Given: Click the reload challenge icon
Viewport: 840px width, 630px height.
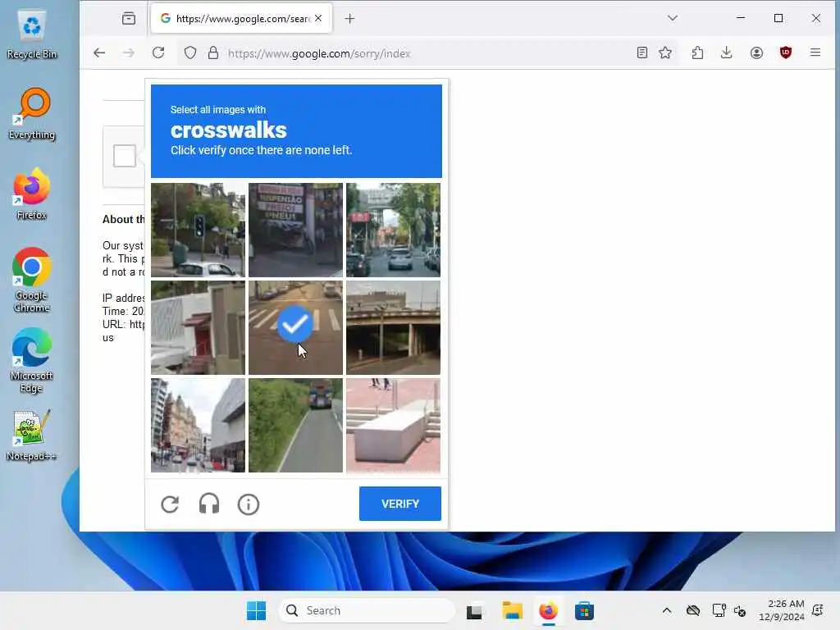Looking at the screenshot, I should pos(170,504).
